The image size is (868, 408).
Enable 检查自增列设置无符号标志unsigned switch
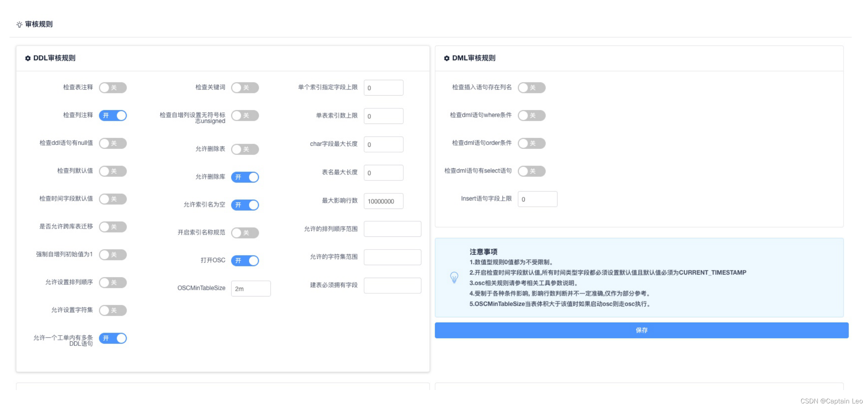(x=245, y=115)
